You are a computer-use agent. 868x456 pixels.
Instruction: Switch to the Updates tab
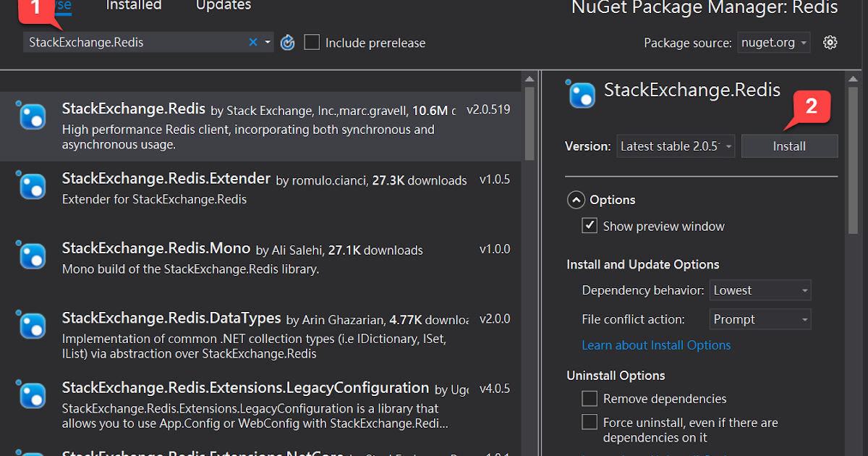tap(223, 6)
